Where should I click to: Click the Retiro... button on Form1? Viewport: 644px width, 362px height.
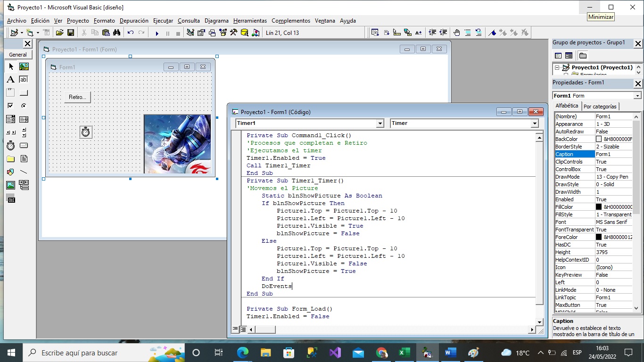tap(77, 97)
